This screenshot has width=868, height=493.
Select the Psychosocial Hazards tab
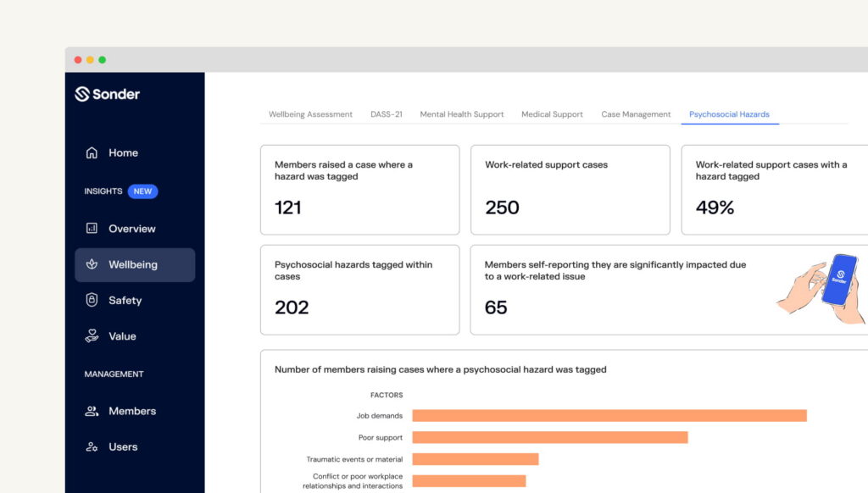tap(729, 114)
